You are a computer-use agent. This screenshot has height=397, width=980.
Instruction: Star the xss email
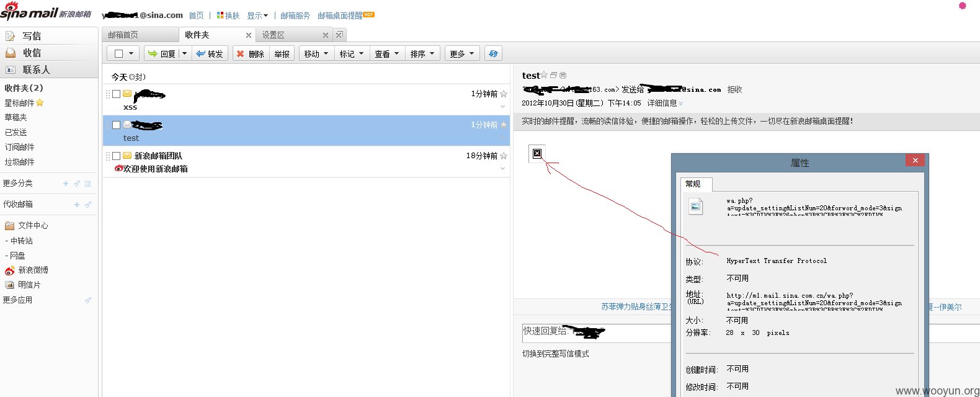(504, 94)
